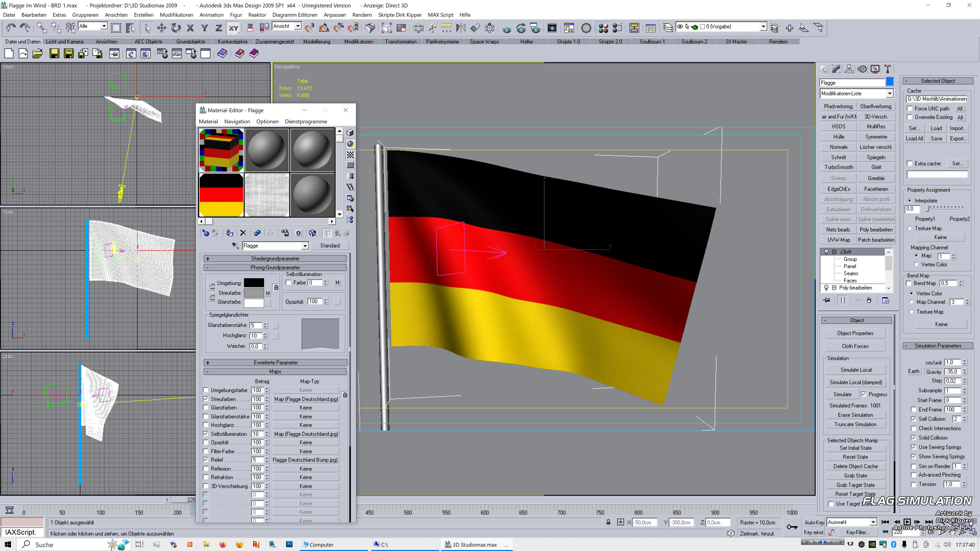Click the Erase Simulation button
Viewport: 980px width, 551px height.
click(855, 415)
